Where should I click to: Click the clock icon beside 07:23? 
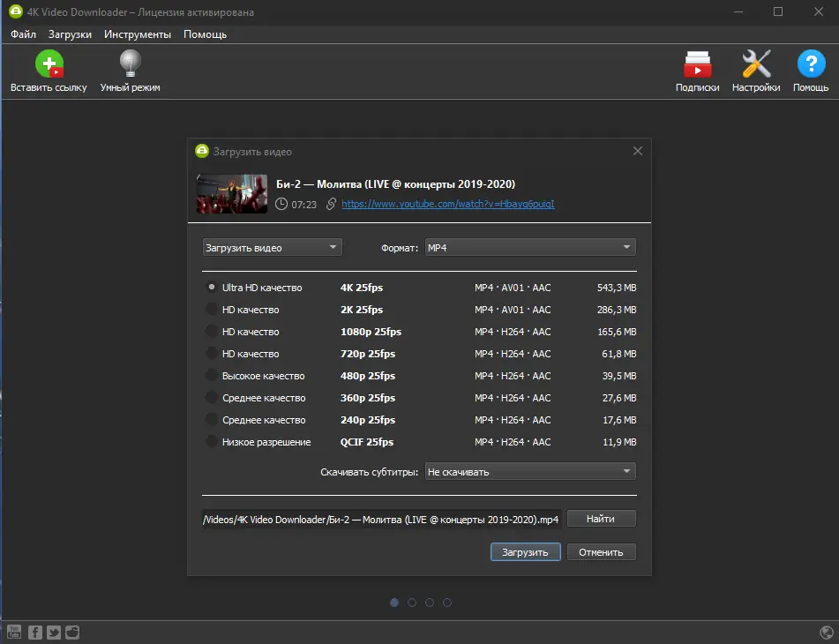click(x=281, y=204)
